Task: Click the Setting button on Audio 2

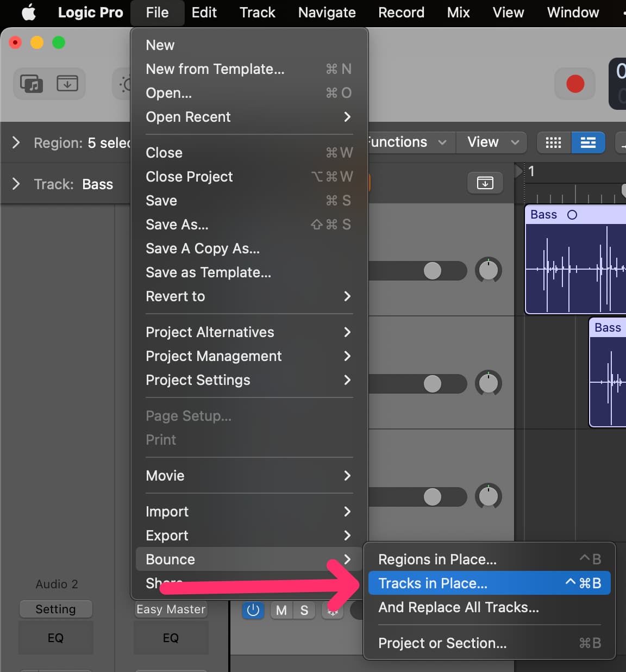Action: click(x=55, y=609)
